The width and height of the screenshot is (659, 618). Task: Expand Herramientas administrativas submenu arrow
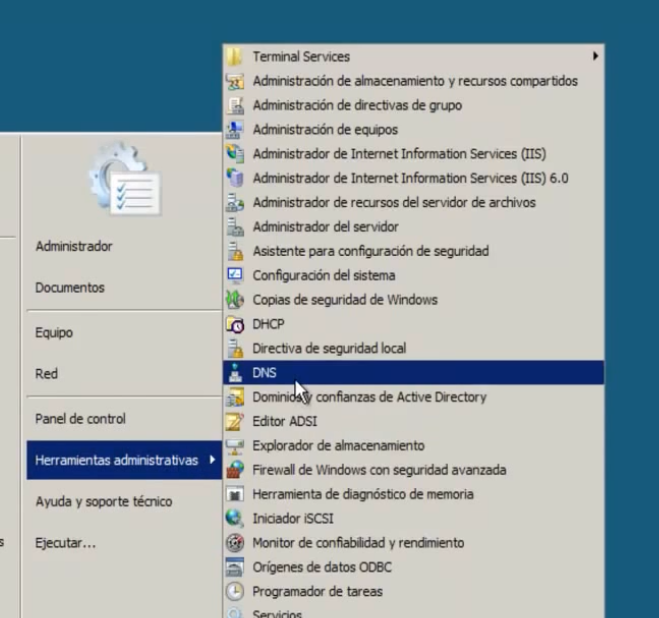pyautogui.click(x=212, y=460)
